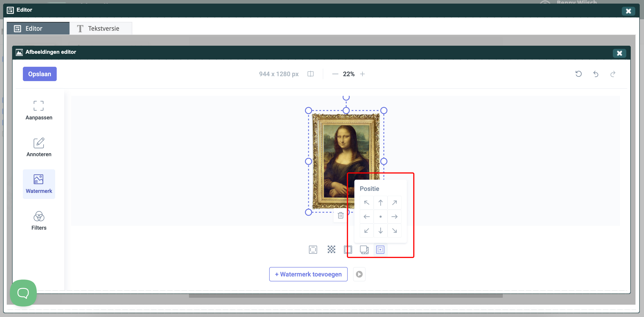
Task: Toggle the compare view icon next to dimensions
Action: [310, 74]
